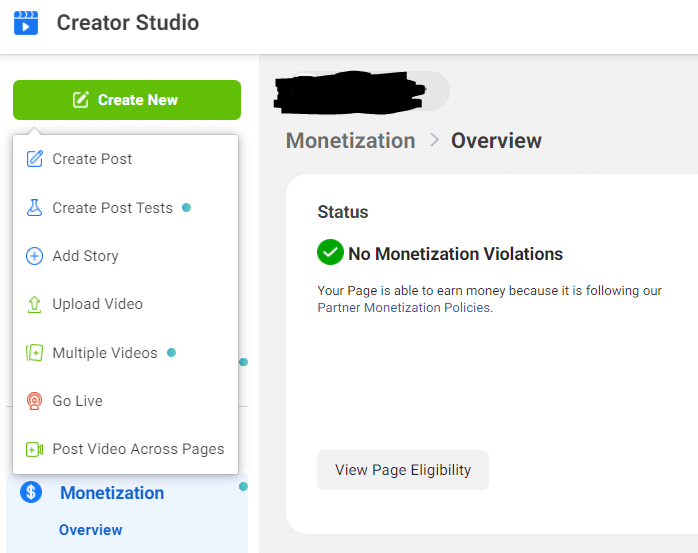698x553 pixels.
Task: Click Monetization in the breadcrumb
Action: [351, 141]
